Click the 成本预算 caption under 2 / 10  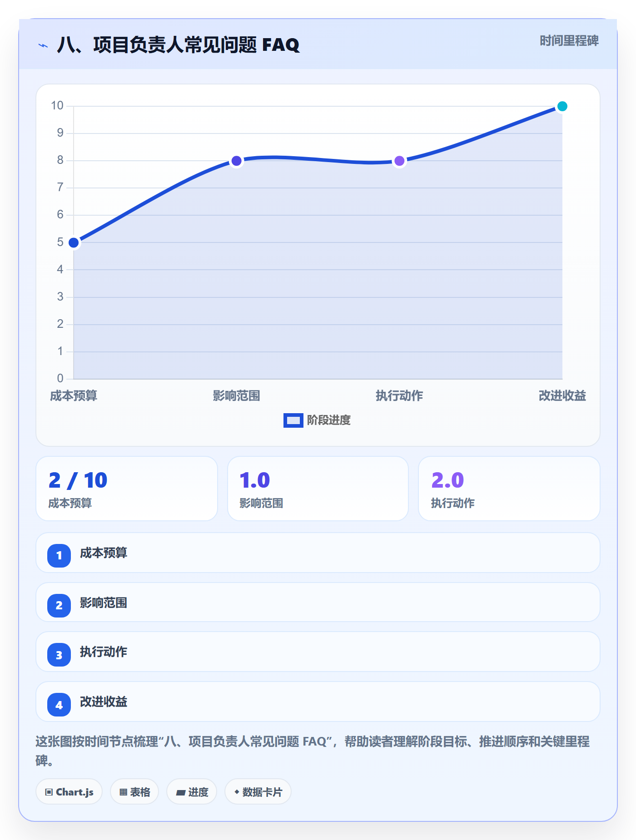tap(70, 503)
